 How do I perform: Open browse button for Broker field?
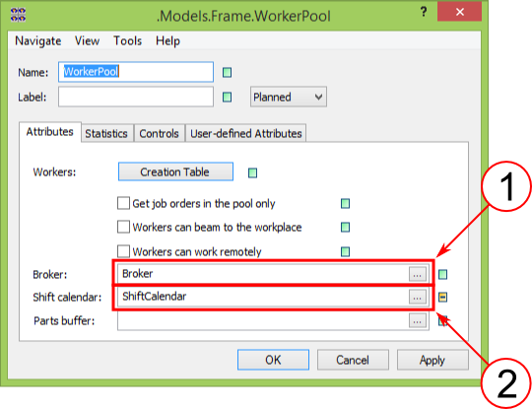(x=418, y=274)
